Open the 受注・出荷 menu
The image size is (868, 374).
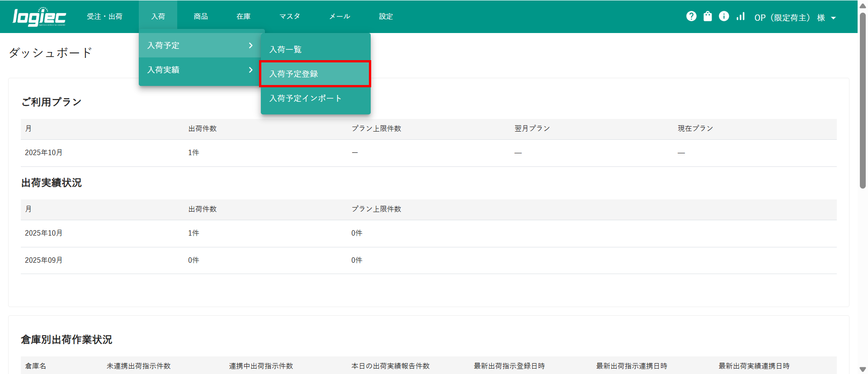[x=104, y=17]
